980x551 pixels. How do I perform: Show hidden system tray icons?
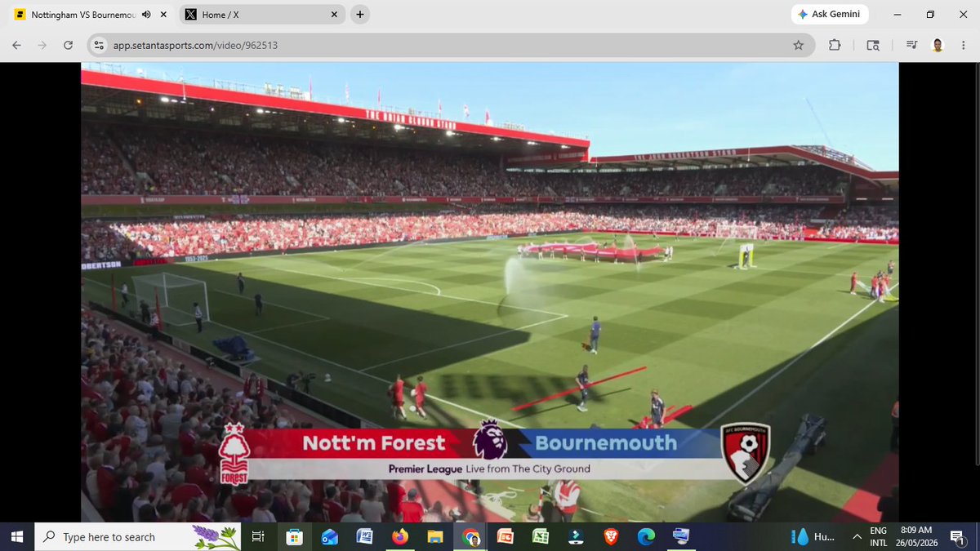pyautogui.click(x=857, y=537)
